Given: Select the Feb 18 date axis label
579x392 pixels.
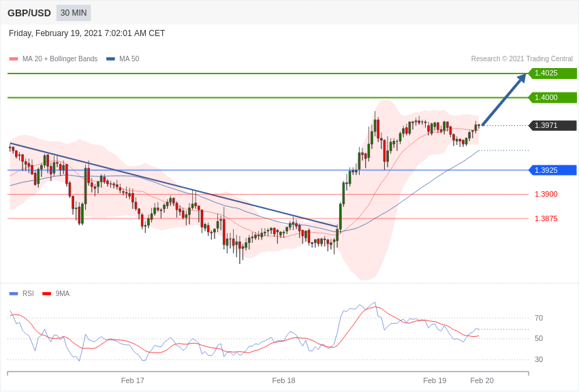Looking at the screenshot, I should pos(283,380).
